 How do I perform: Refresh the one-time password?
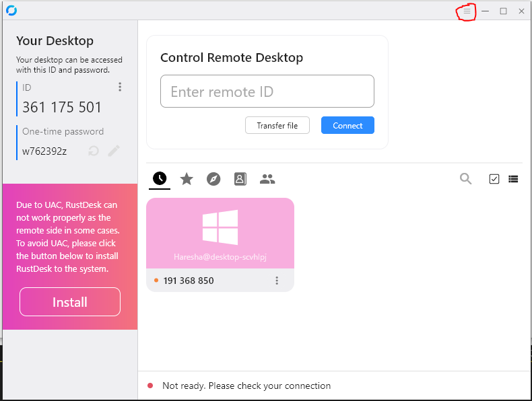(x=94, y=151)
